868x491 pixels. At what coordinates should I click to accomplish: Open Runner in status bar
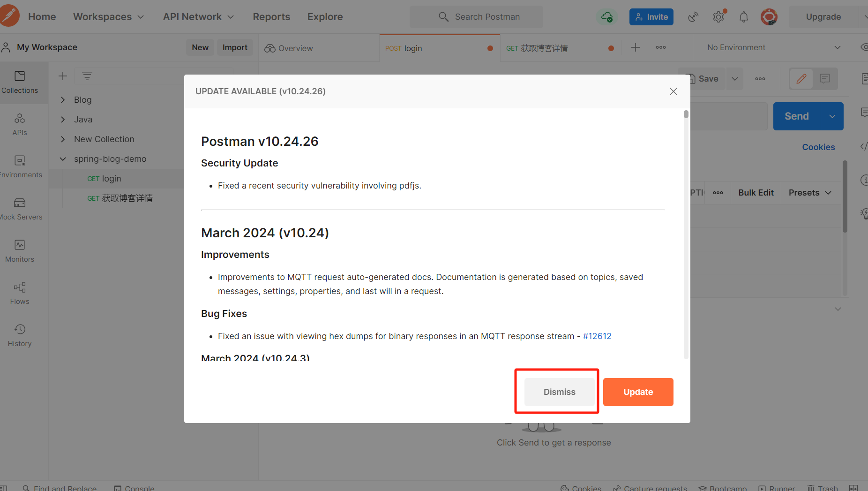(x=777, y=488)
